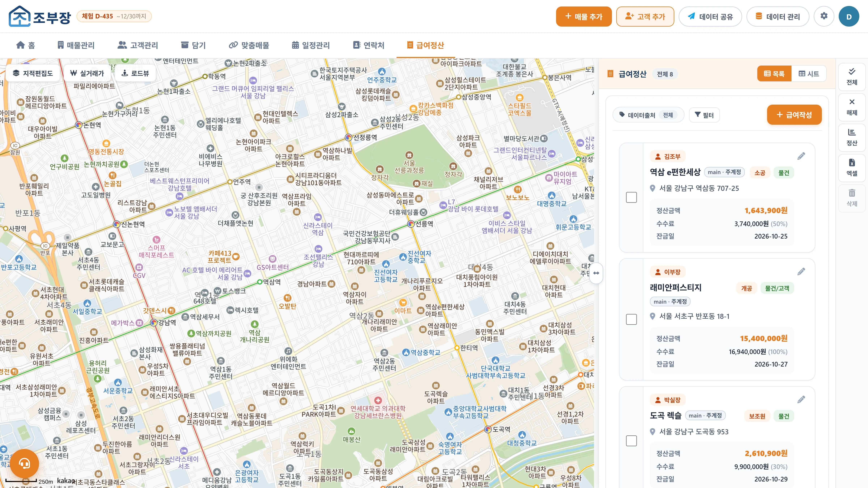Click the 급여작성 button
This screenshot has height=488, width=868.
(794, 115)
